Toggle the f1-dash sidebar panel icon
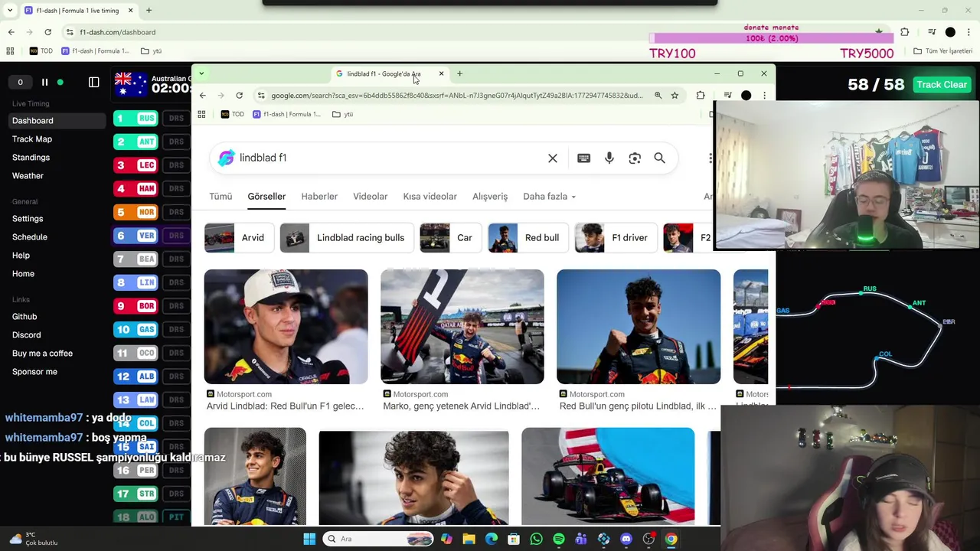 click(x=93, y=82)
